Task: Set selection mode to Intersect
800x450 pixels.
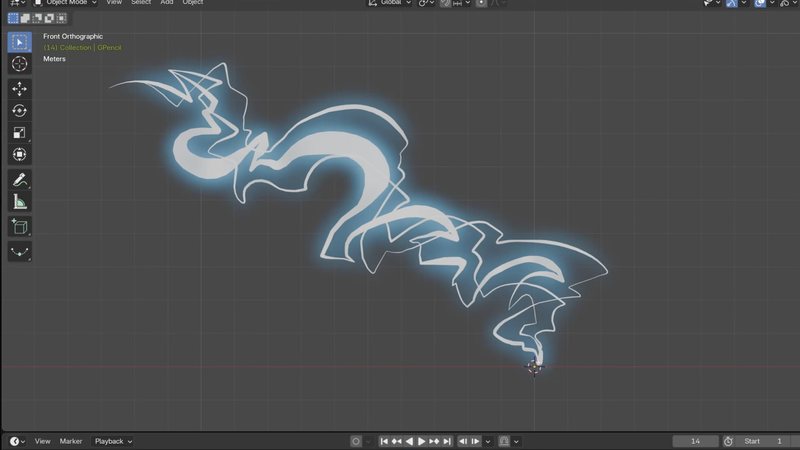Action: pyautogui.click(x=62, y=18)
